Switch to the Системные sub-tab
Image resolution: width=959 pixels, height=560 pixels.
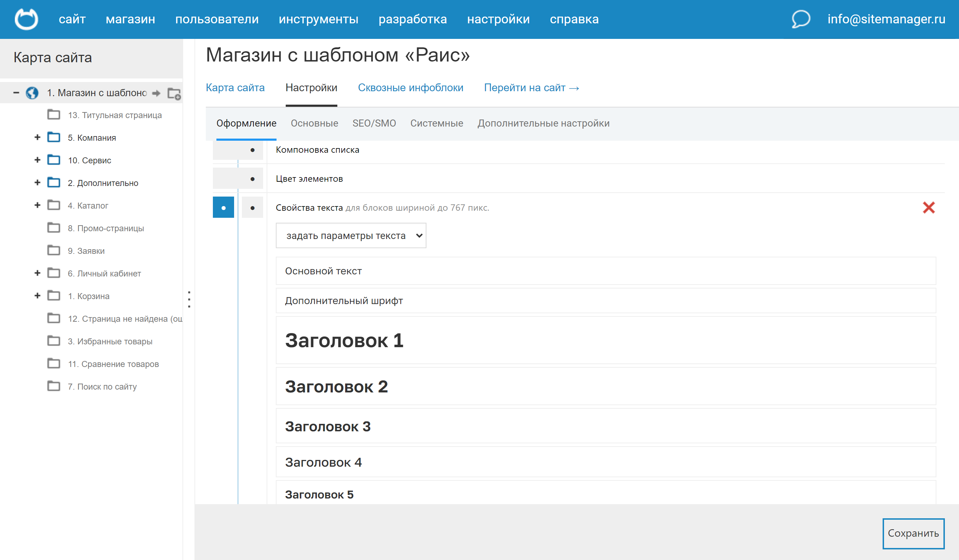point(436,123)
